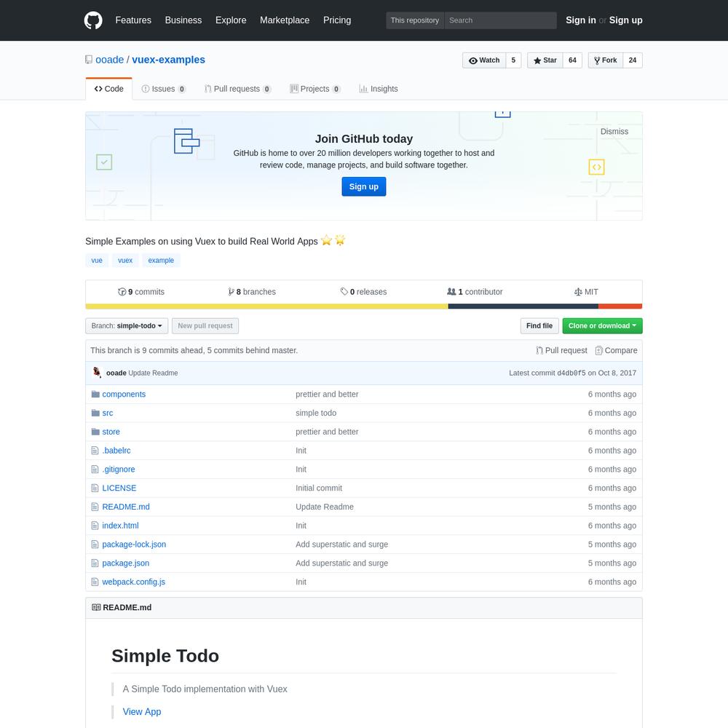View the 8 branches list
Viewport: 728px width, 728px height.
coord(252,292)
